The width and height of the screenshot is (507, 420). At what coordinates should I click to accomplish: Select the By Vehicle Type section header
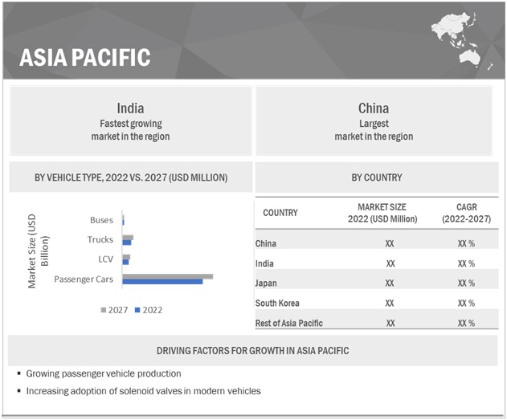tap(130, 177)
